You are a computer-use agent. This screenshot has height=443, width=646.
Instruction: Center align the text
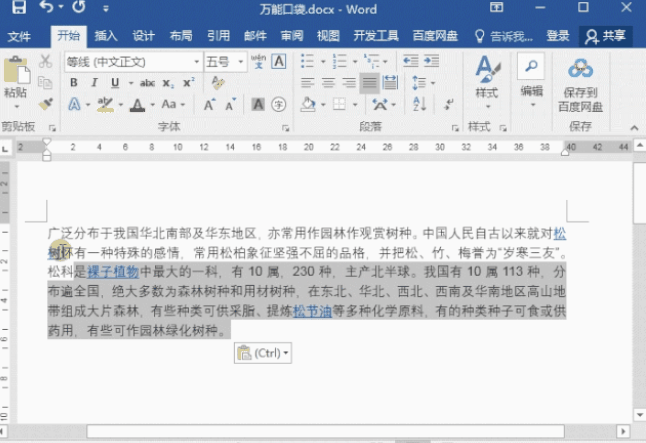[328, 83]
